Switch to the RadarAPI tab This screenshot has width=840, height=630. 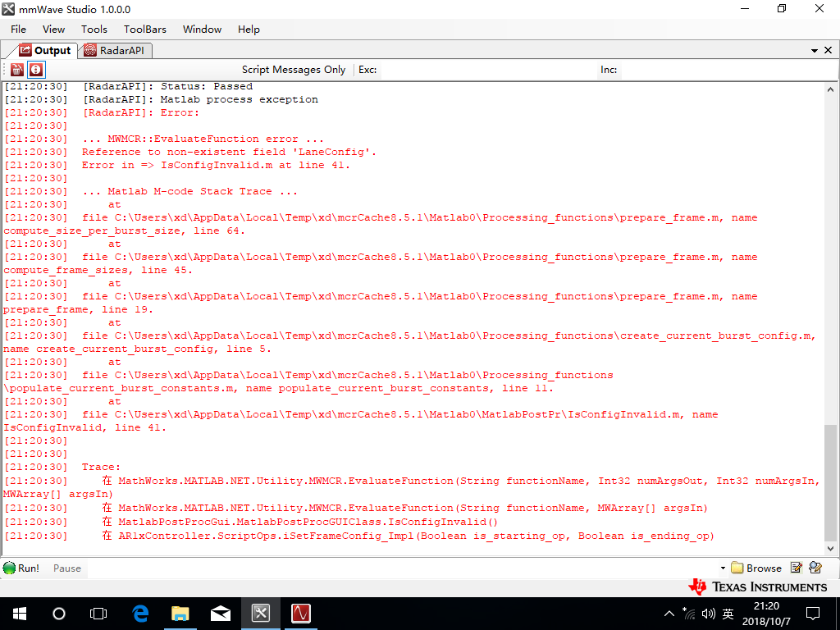coord(115,50)
